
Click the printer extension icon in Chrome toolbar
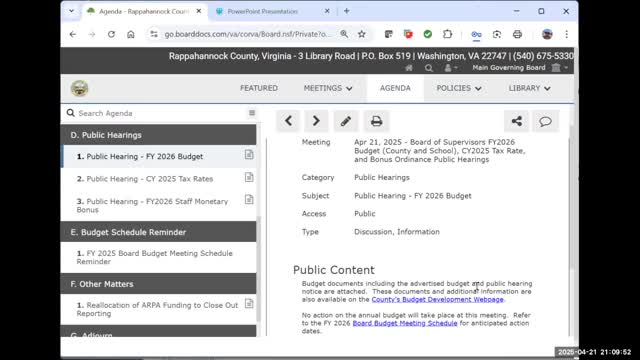pyautogui.click(x=517, y=34)
